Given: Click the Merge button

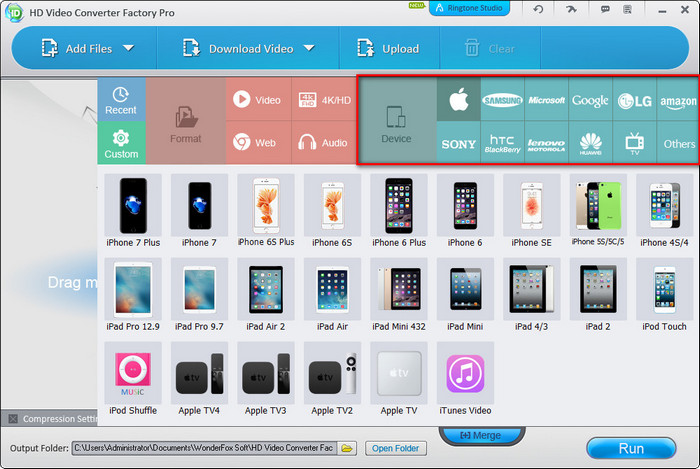Looking at the screenshot, I should [482, 435].
